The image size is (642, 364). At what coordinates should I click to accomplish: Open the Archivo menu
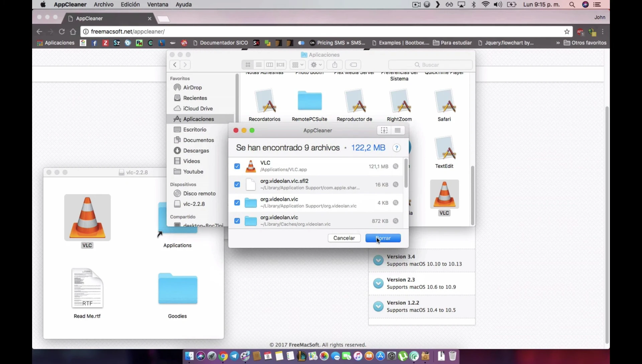[x=103, y=4]
